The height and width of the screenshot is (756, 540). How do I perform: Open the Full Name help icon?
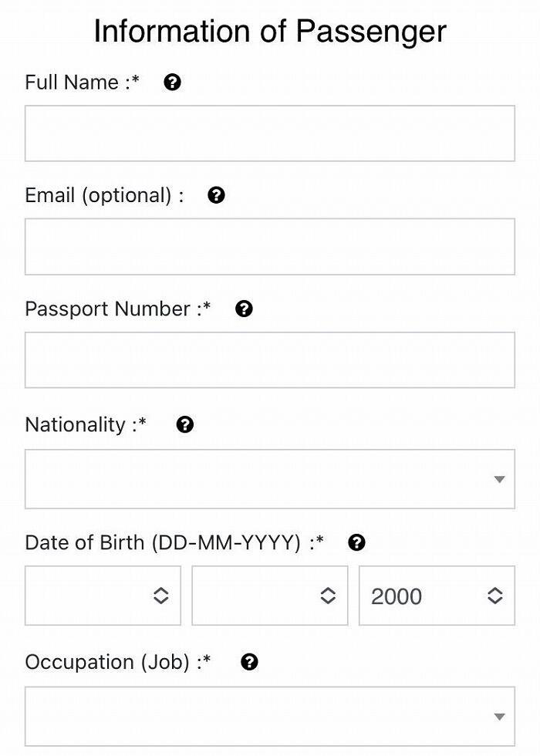(x=172, y=83)
